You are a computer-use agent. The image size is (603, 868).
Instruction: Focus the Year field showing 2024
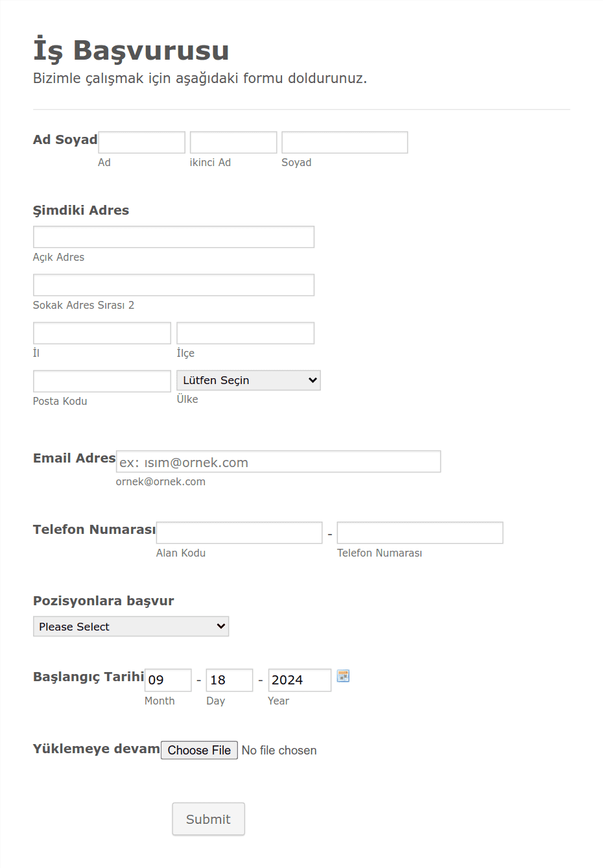(x=300, y=680)
